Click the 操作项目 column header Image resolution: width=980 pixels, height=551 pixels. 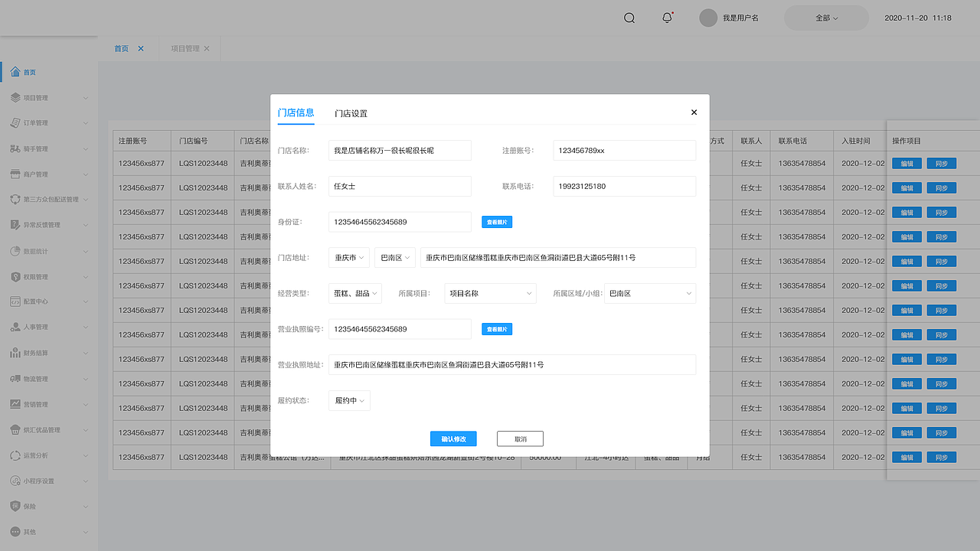coord(906,141)
